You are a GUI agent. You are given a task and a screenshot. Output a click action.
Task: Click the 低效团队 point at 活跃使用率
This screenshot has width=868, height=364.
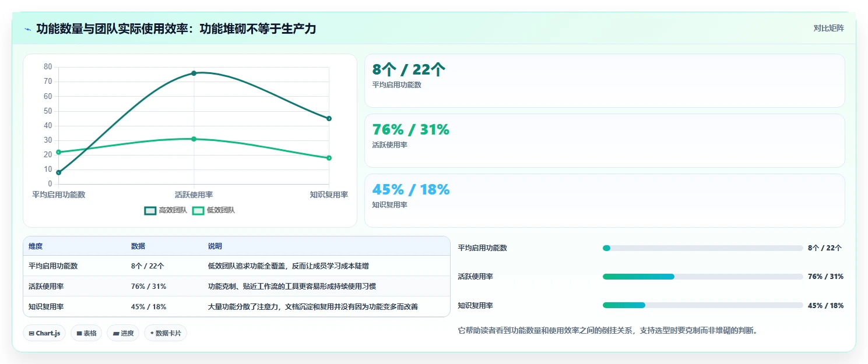[194, 139]
